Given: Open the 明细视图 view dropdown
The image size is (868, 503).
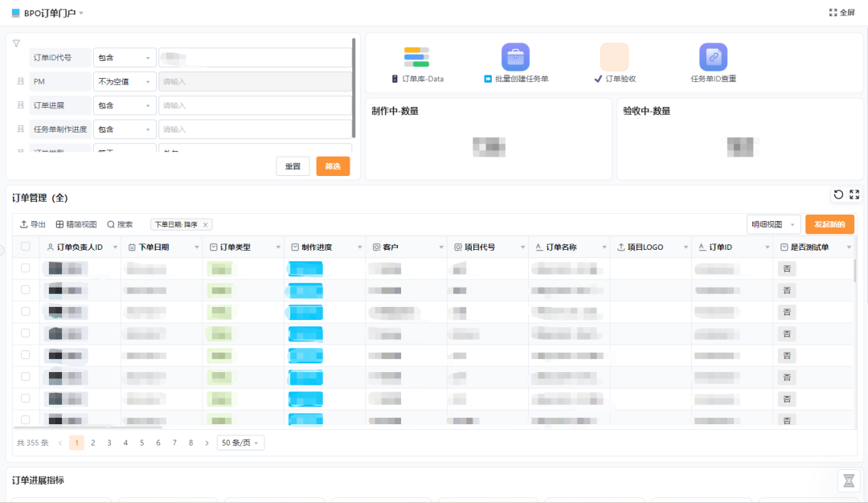Looking at the screenshot, I should (x=773, y=224).
